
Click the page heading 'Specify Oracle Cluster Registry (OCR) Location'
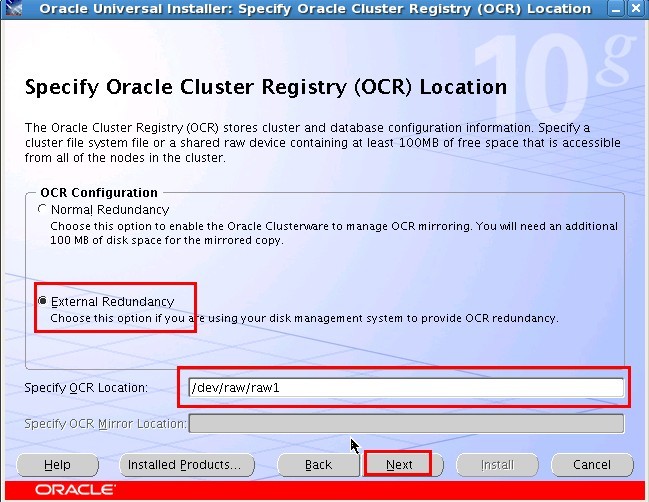pos(266,87)
